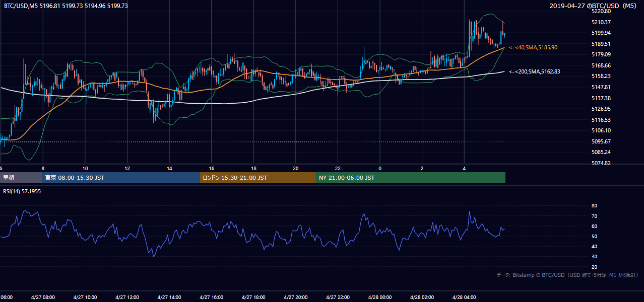Click hour tick 8 under price chart

point(43,169)
